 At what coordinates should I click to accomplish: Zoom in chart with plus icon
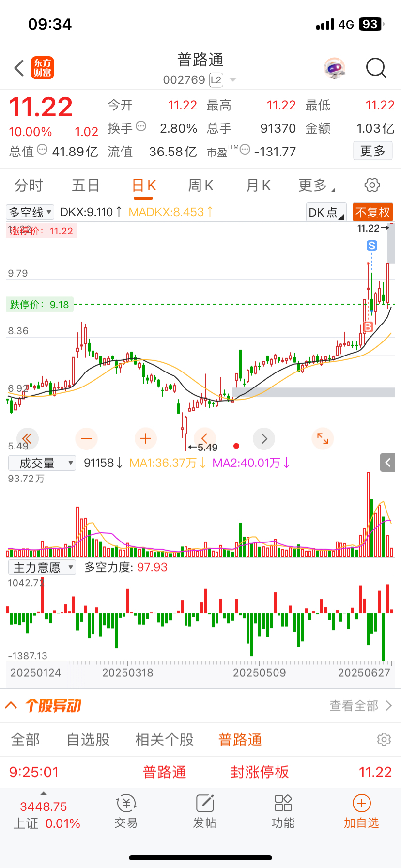pos(146,439)
